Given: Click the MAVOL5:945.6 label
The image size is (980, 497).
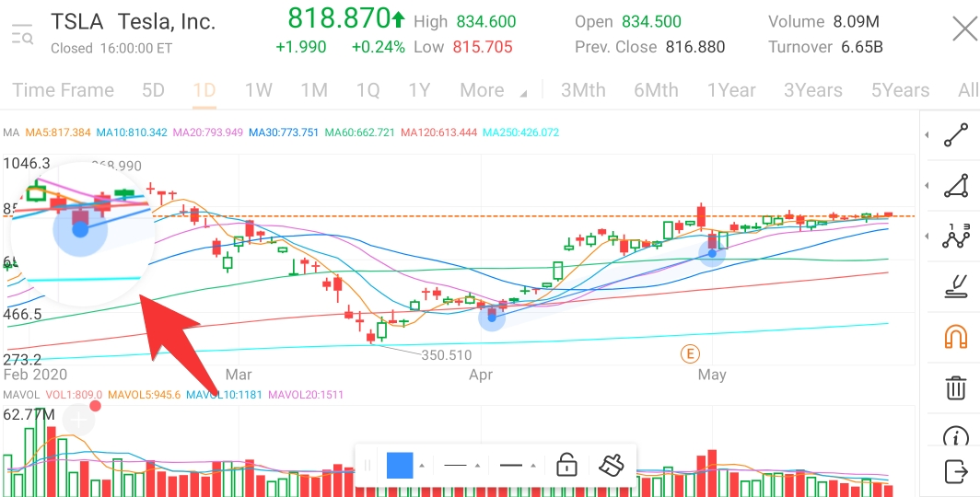Looking at the screenshot, I should coord(145,395).
